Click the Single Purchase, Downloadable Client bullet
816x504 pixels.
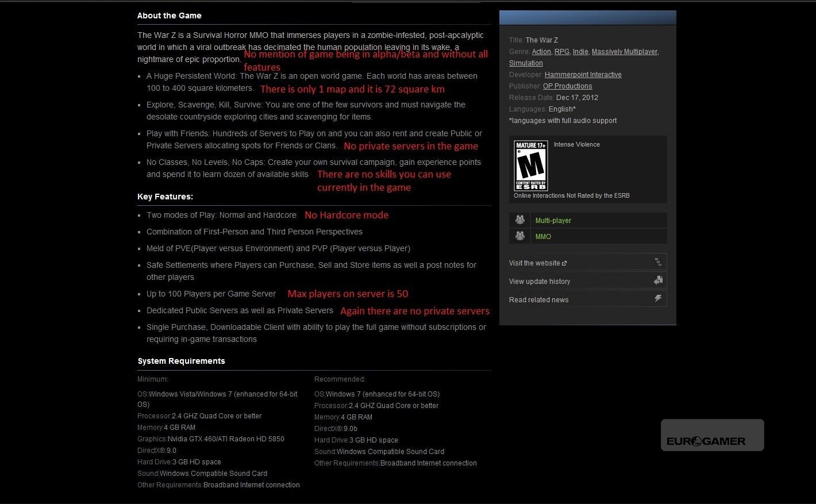[316, 333]
